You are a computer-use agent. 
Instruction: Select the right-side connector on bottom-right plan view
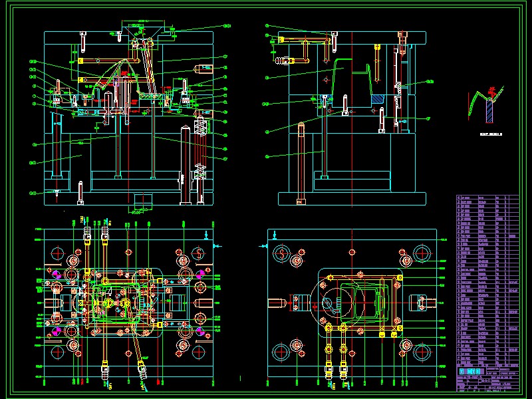(425, 303)
